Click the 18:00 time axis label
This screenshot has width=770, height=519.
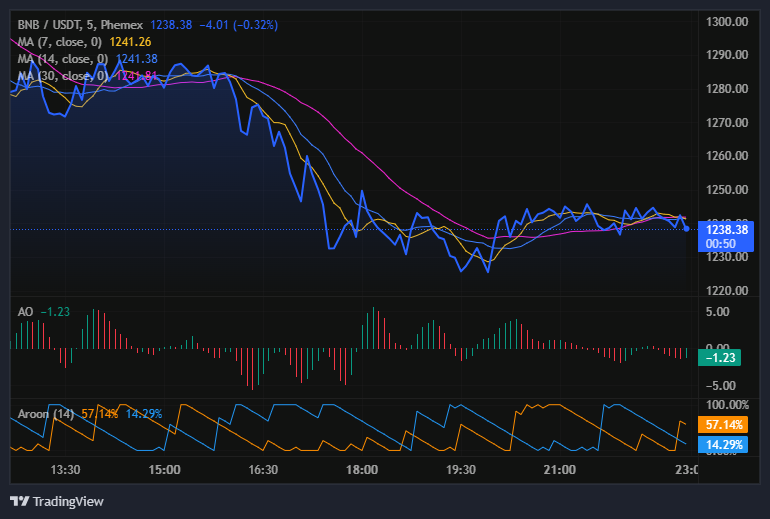(361, 469)
